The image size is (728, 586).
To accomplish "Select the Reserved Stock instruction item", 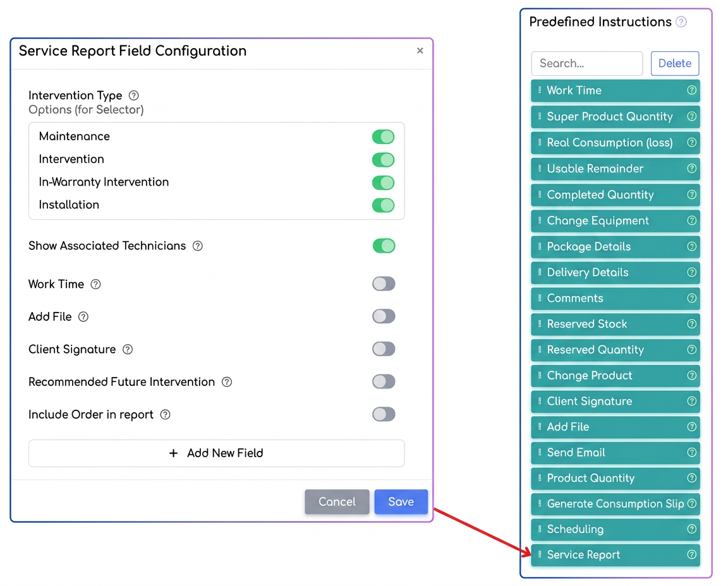I will click(615, 324).
